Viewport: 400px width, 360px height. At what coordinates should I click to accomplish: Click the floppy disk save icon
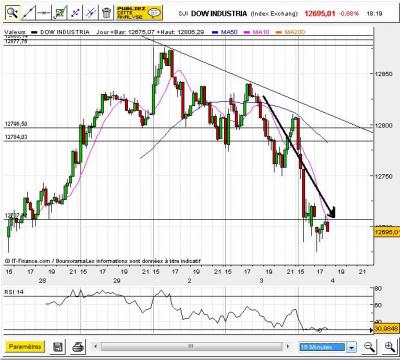pyautogui.click(x=58, y=347)
